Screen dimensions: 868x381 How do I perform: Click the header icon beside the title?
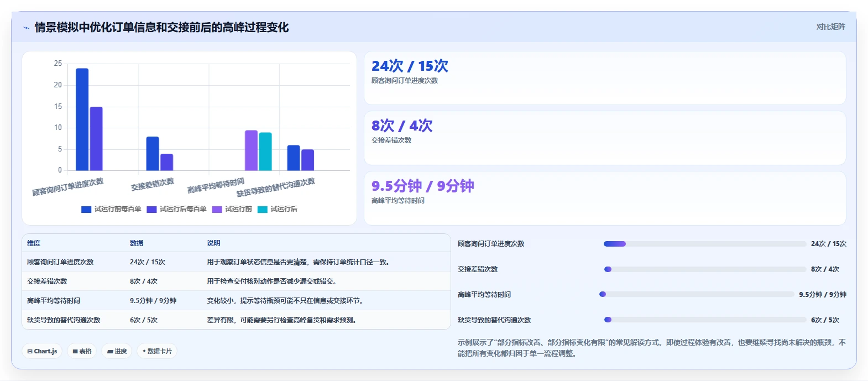[26, 28]
